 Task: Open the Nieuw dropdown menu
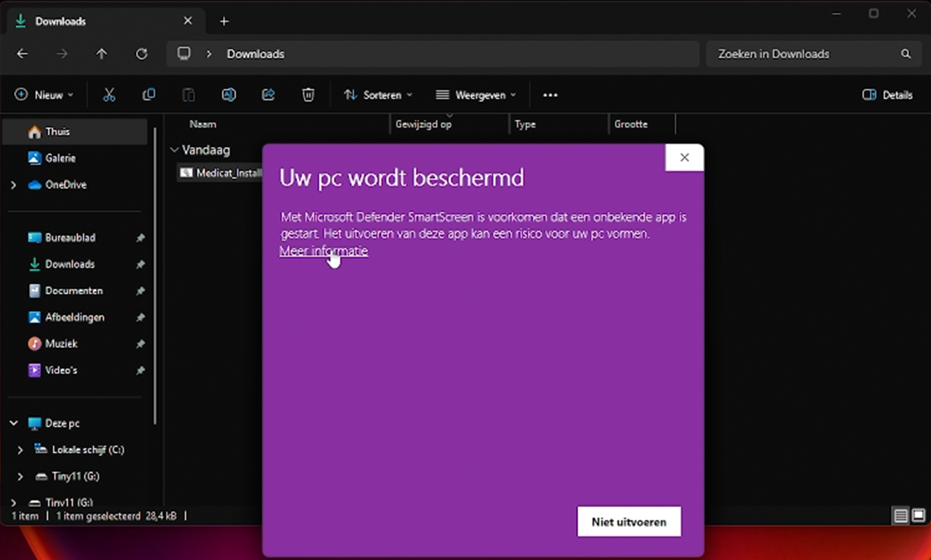click(x=44, y=95)
